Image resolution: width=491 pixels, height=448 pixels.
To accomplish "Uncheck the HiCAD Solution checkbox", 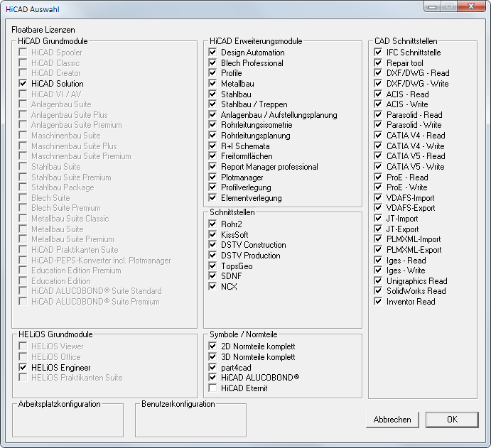I will (23, 84).
